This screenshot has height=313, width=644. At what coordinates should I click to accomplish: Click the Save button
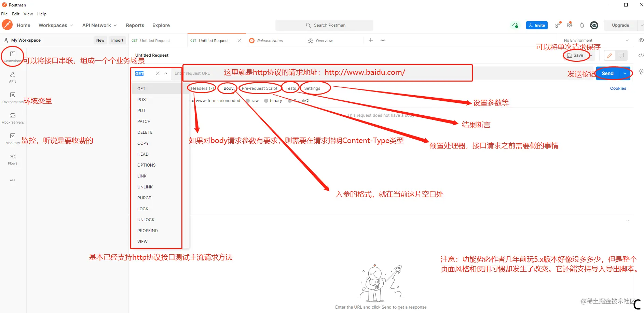tap(575, 55)
